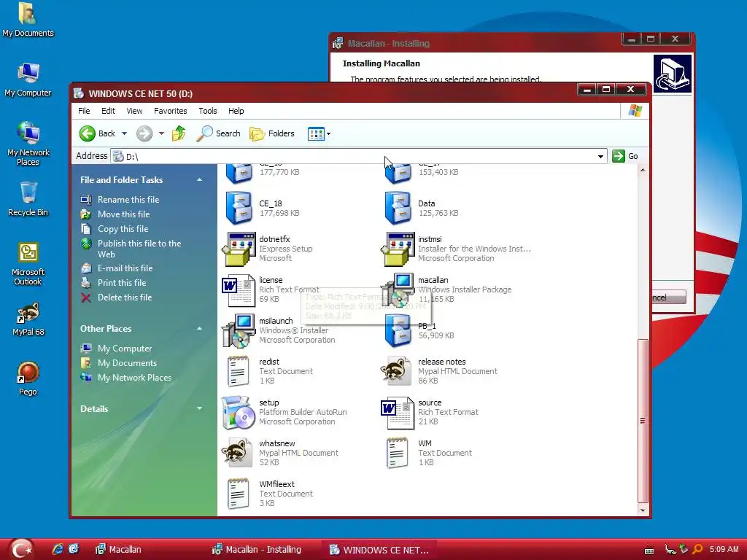Click the scrollbar down arrow
This screenshot has width=747, height=560.
(x=643, y=510)
